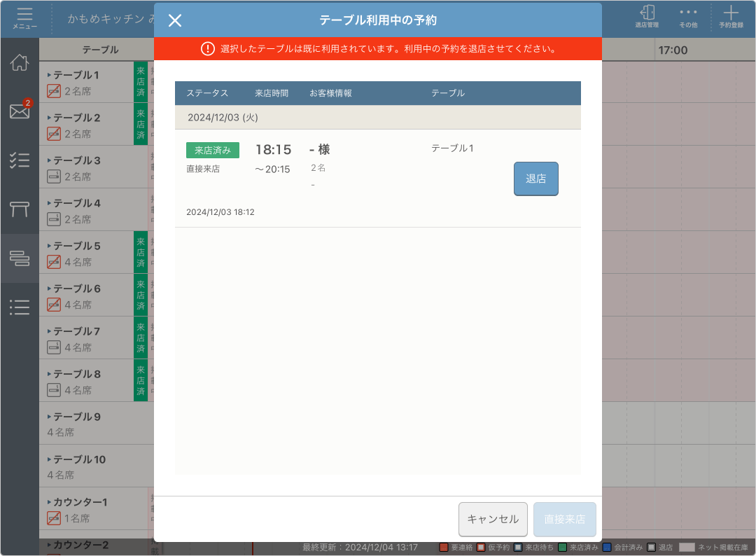Click the no-smoking icon for カウンター1
This screenshot has height=556, width=756.
coord(54,518)
